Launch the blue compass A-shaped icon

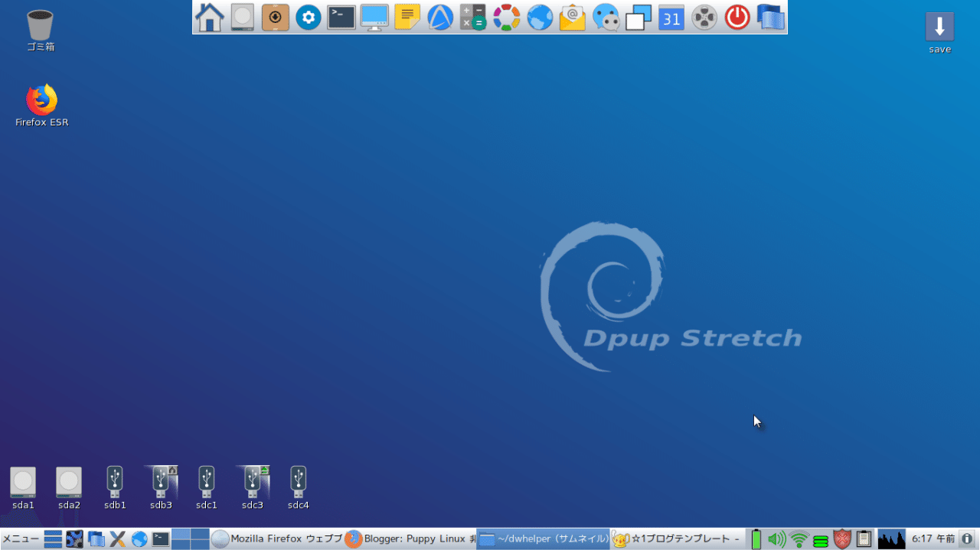click(440, 17)
